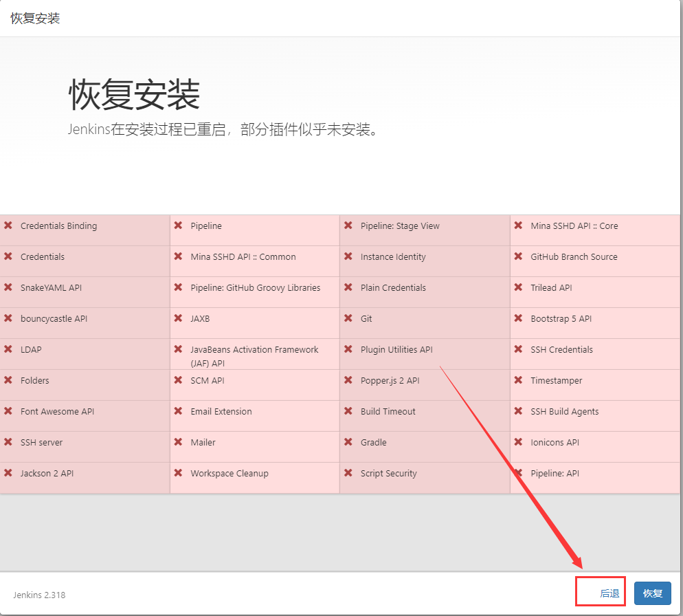Click the red X next to SCM API
Image resolution: width=683 pixels, height=616 pixels.
tap(178, 380)
